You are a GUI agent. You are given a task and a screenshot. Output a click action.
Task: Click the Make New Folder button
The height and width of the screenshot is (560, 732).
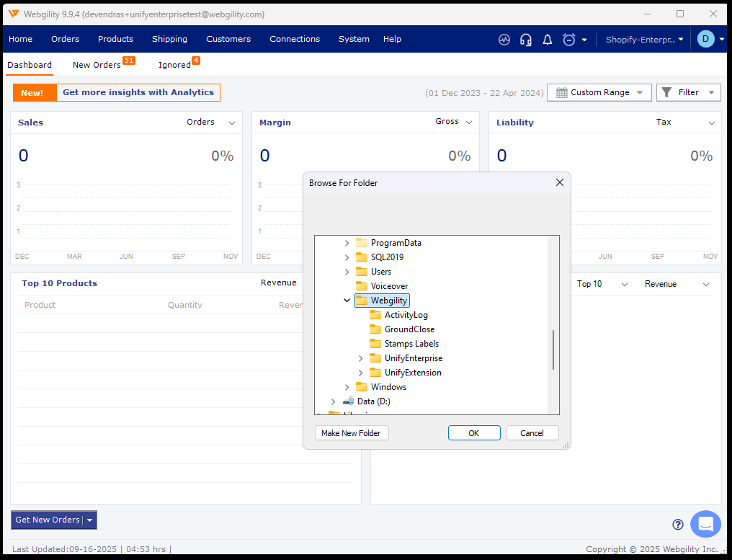click(352, 432)
